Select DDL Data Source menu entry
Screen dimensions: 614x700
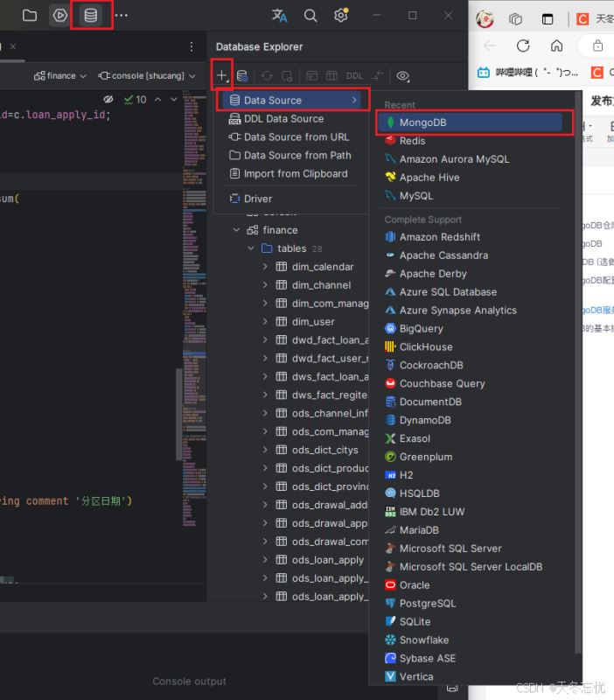coord(283,119)
